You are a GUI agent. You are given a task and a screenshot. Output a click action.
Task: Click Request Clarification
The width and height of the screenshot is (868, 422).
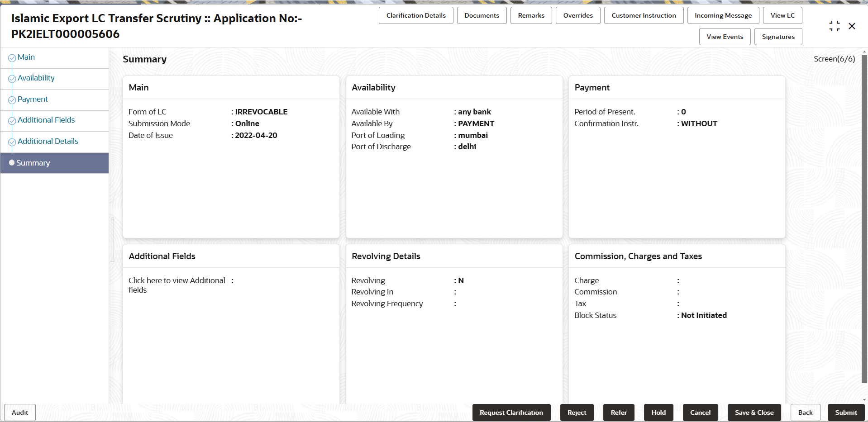511,413
